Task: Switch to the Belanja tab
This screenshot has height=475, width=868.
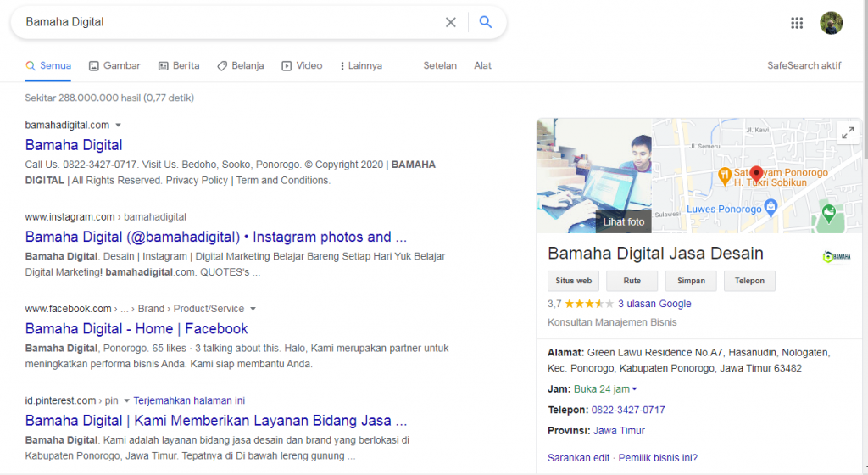Action: point(240,66)
